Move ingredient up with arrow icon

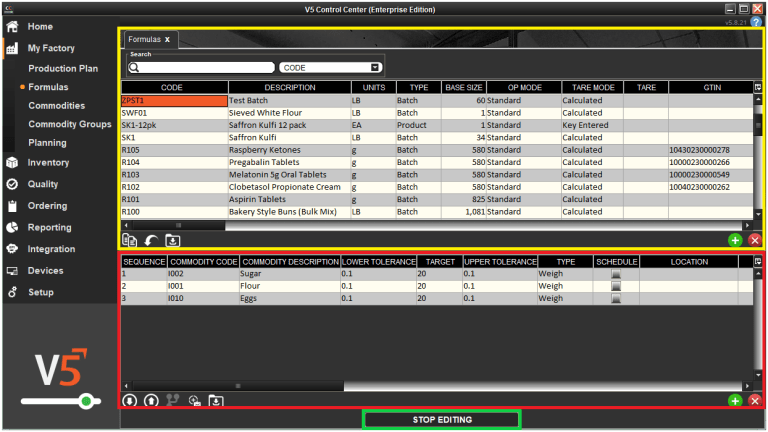pos(151,401)
